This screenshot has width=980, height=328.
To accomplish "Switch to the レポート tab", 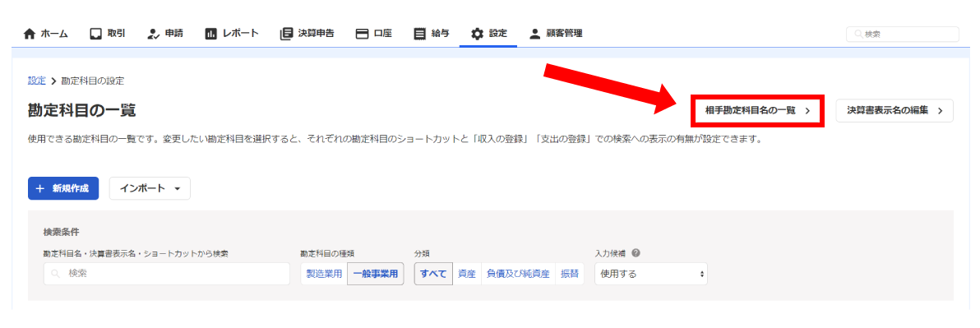I will tap(232, 34).
